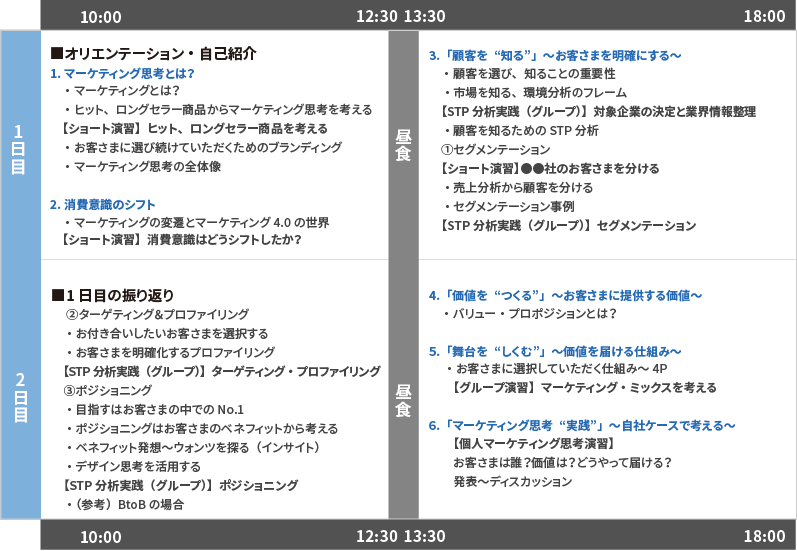This screenshot has height=551, width=797.
Task: Click the day 2 '昼食' lunch block
Action: [404, 401]
